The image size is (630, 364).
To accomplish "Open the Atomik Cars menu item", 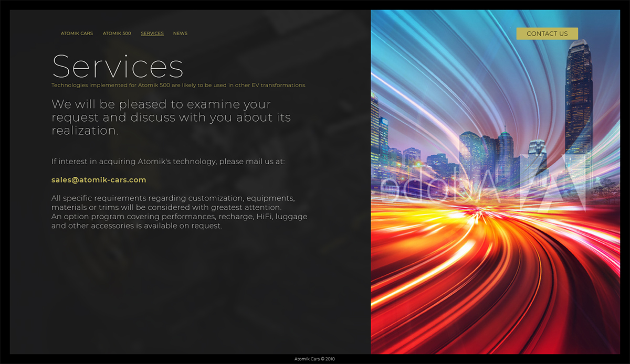I will pyautogui.click(x=77, y=34).
